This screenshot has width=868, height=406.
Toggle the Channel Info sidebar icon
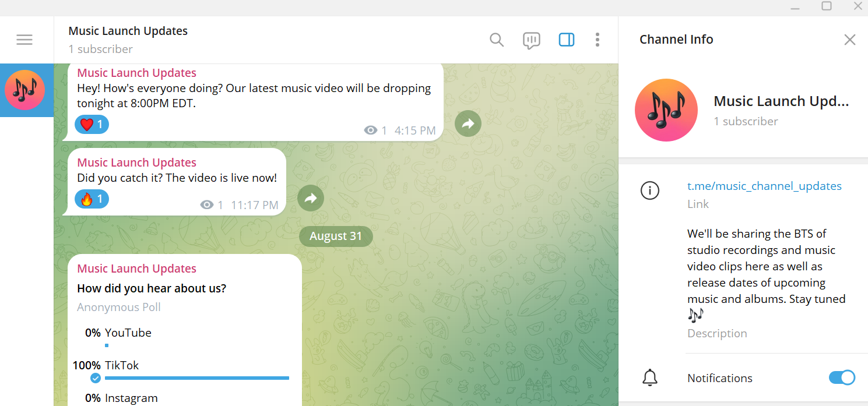pos(566,40)
